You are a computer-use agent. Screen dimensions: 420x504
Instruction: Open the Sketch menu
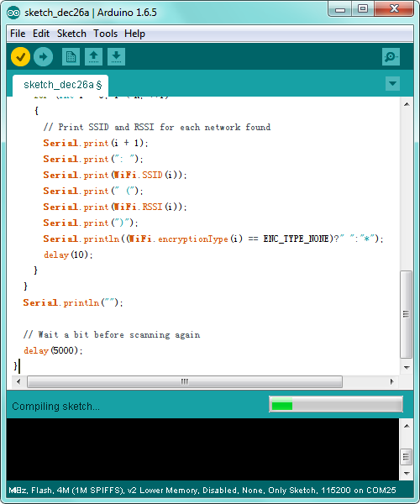click(71, 34)
